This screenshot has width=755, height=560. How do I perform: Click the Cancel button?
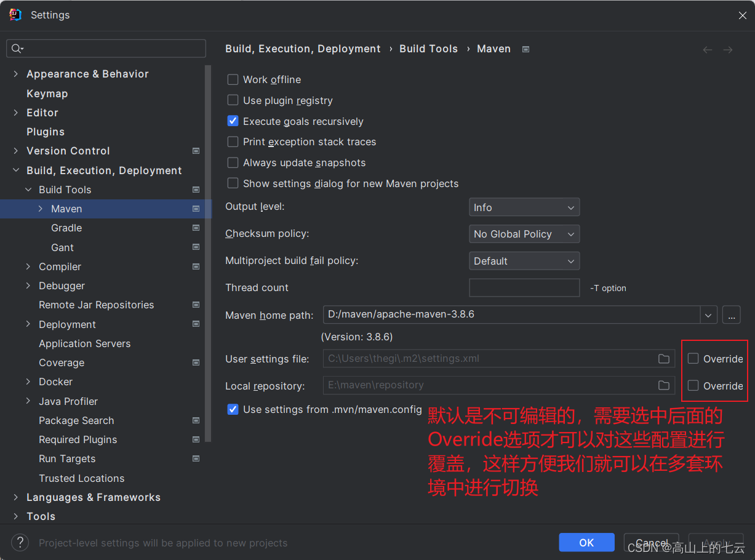coord(651,542)
